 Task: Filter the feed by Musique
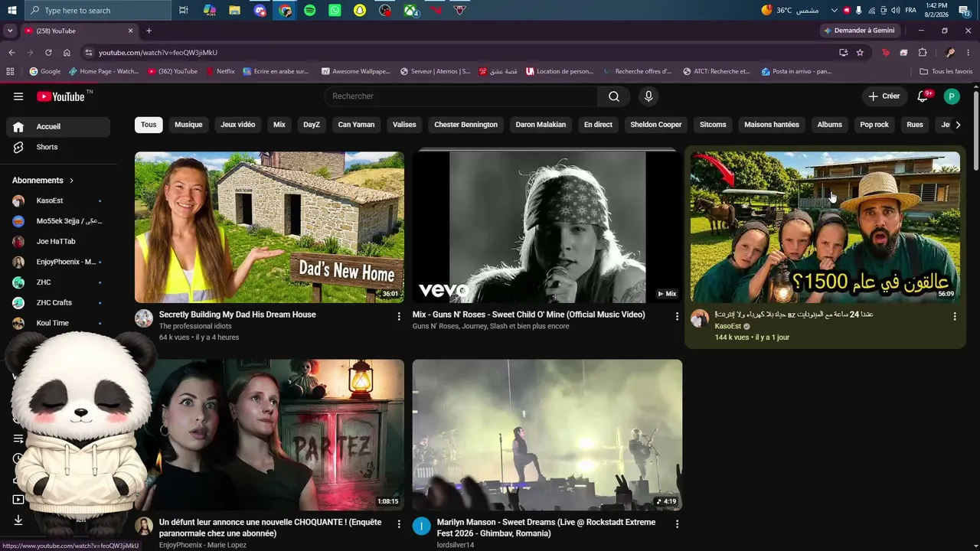click(x=188, y=125)
